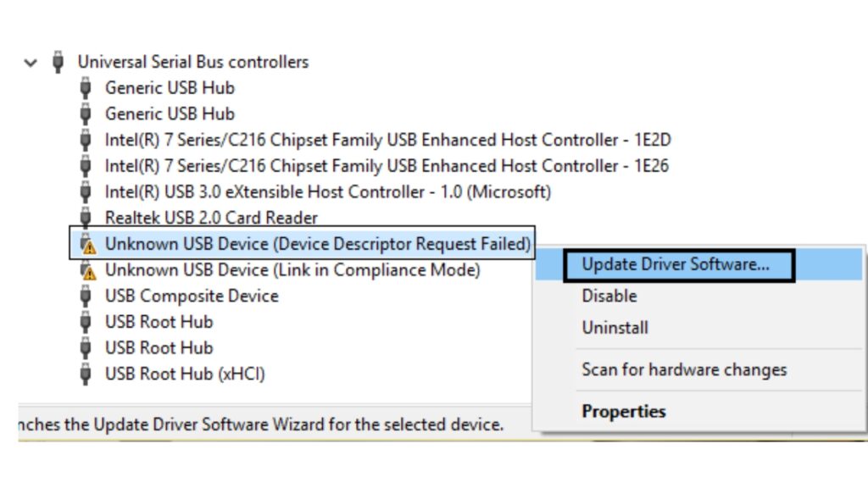
Task: Click the status bar wizard description text
Action: 254,424
